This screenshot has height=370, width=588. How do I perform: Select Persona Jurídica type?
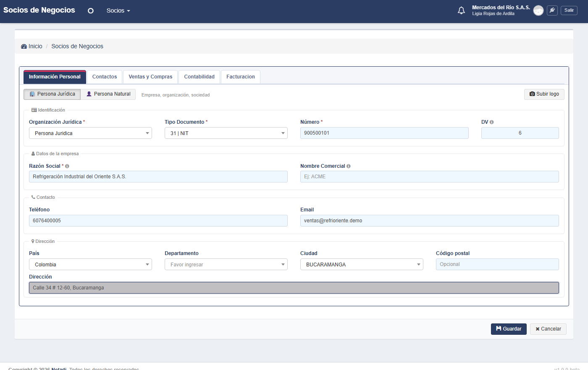(52, 94)
